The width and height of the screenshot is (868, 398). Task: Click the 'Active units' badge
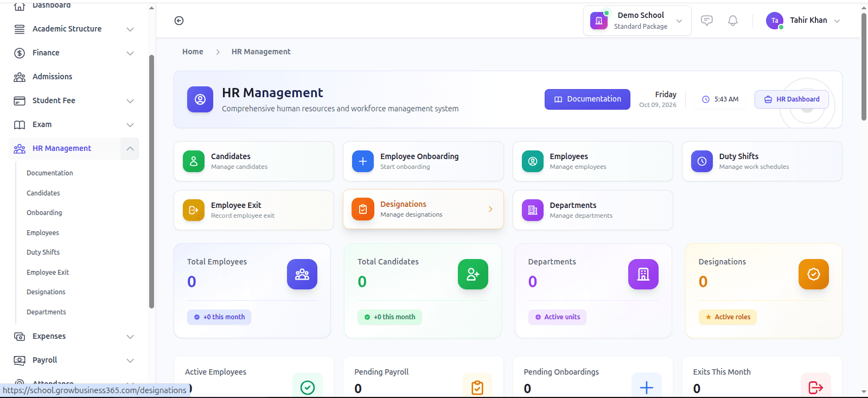point(557,317)
